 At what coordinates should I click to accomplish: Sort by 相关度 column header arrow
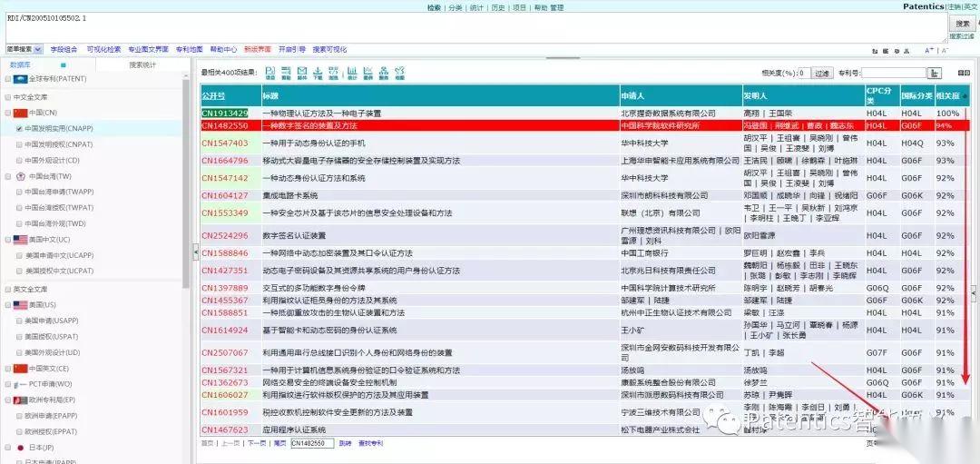[x=965, y=95]
